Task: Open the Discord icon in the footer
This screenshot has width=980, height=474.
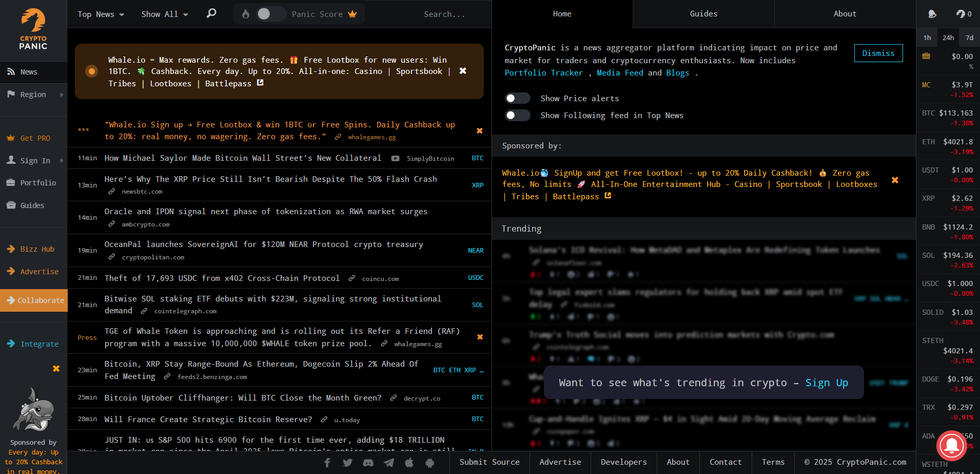Action: (x=368, y=463)
